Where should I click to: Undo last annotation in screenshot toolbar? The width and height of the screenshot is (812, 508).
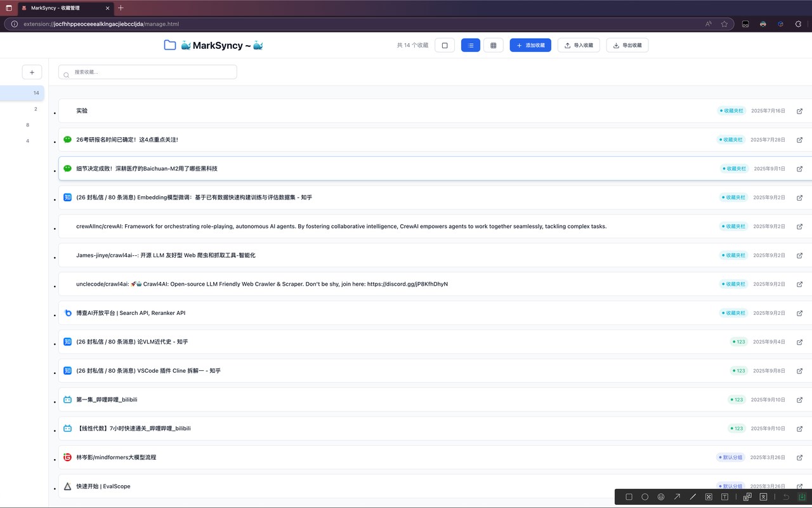[786, 497]
